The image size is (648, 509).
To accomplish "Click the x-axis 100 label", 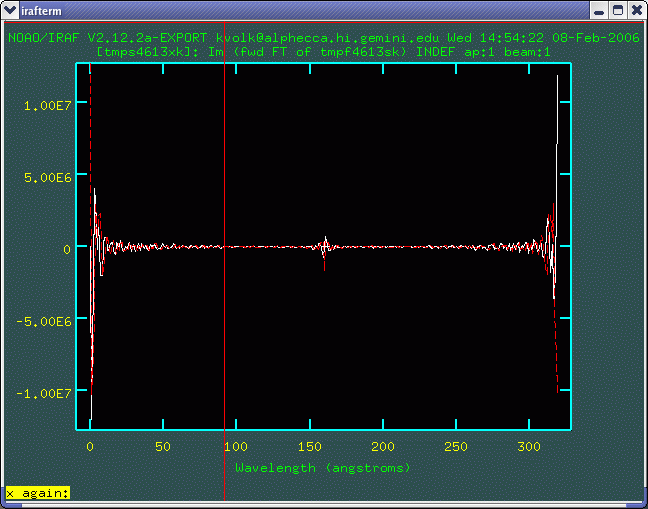I will [236, 447].
